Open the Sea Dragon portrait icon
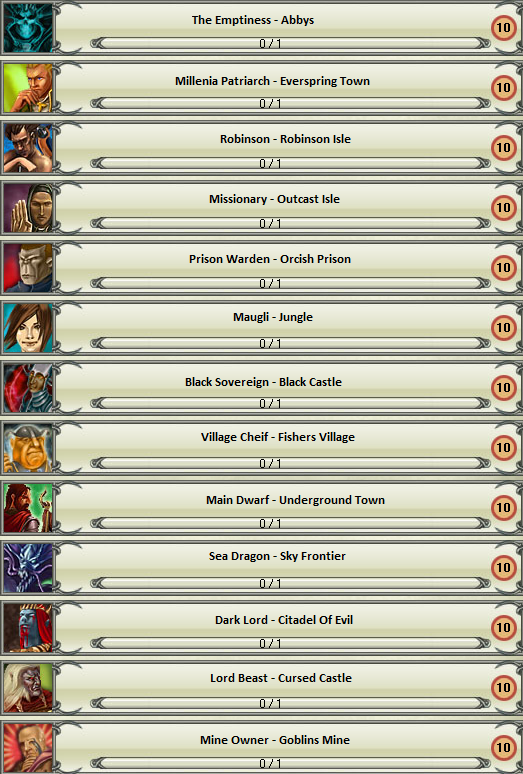523x774 pixels. point(28,568)
